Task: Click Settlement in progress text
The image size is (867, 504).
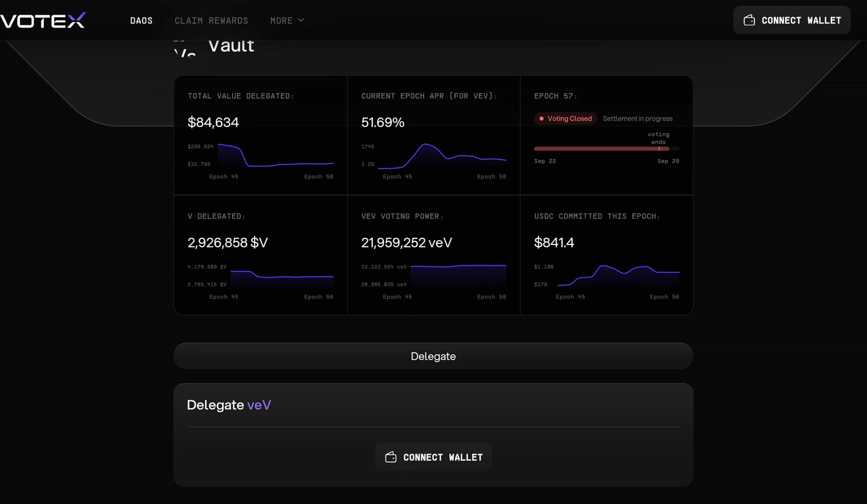Action: [637, 119]
